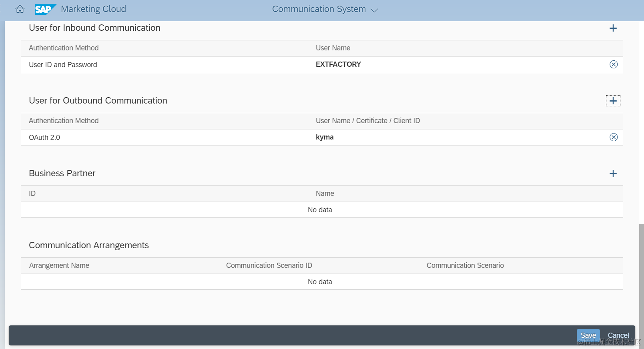
Task: Click the Arrangement Name column header
Action: (x=59, y=265)
